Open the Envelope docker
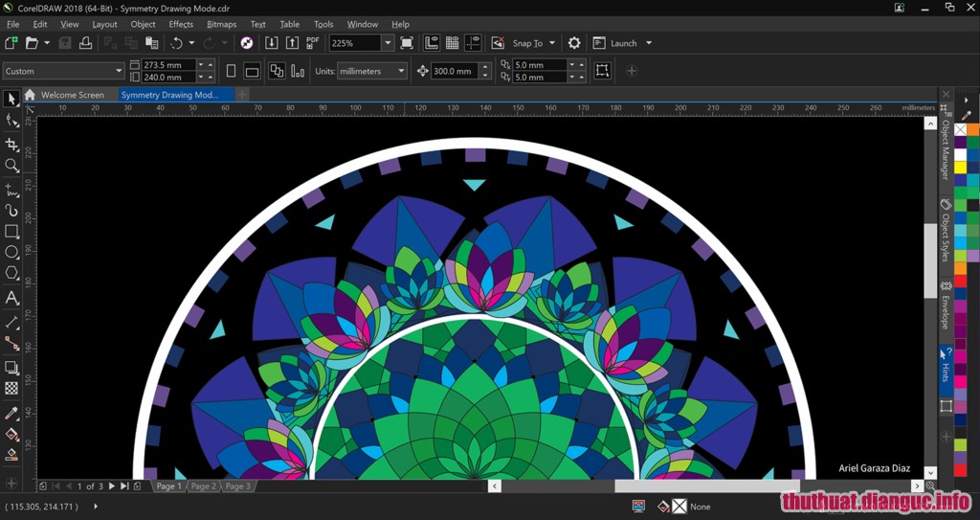Screen dimensions: 980x520 coord(946,305)
